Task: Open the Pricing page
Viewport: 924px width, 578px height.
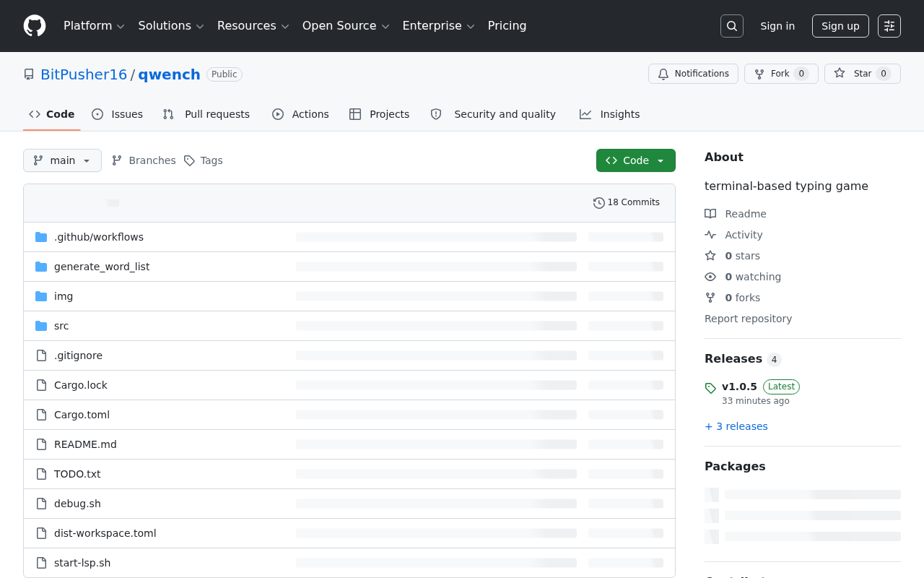Action: pos(507,26)
